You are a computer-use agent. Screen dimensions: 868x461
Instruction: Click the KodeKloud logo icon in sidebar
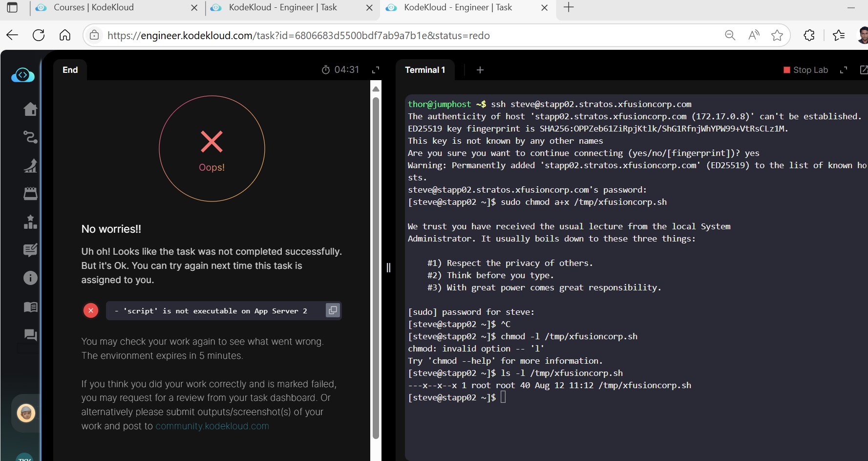[x=23, y=75]
